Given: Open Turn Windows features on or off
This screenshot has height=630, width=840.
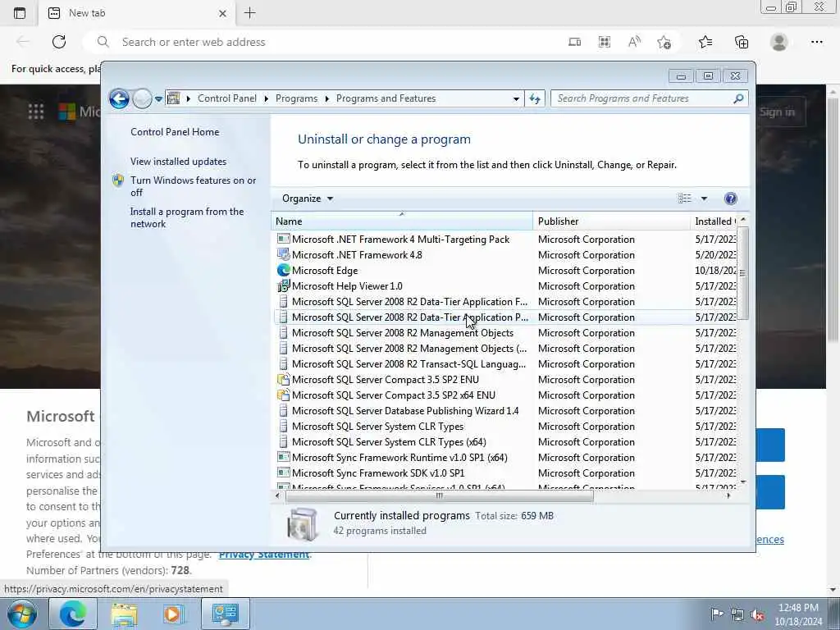Looking at the screenshot, I should click(x=194, y=186).
